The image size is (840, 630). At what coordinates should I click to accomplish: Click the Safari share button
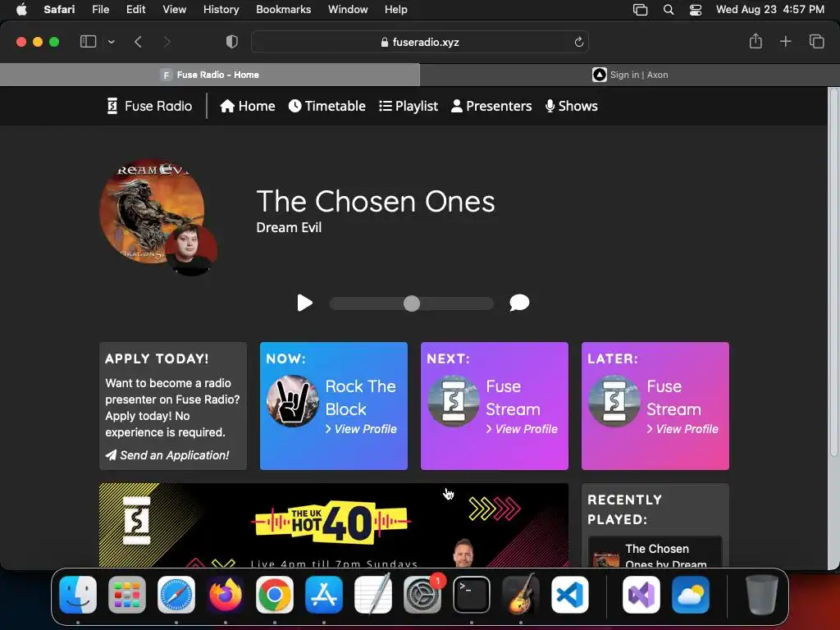(x=756, y=41)
